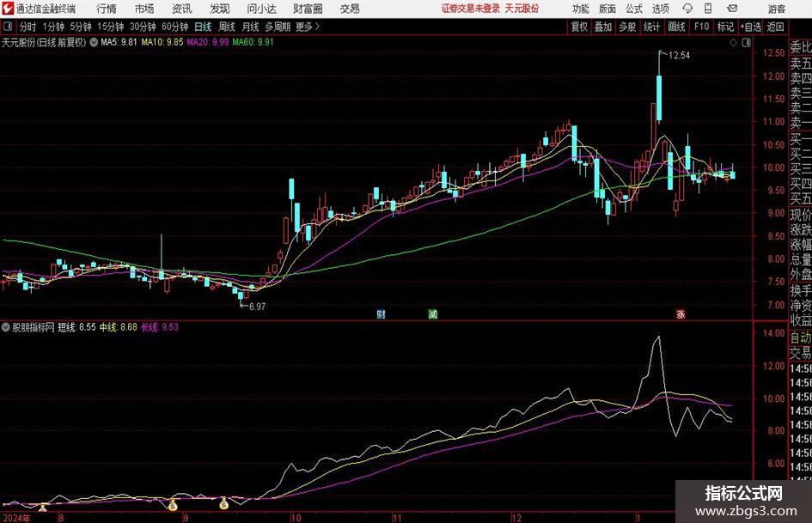Screen dimensions: 812x523
Task: Switch to 30分钟 period tab
Action: (143, 27)
